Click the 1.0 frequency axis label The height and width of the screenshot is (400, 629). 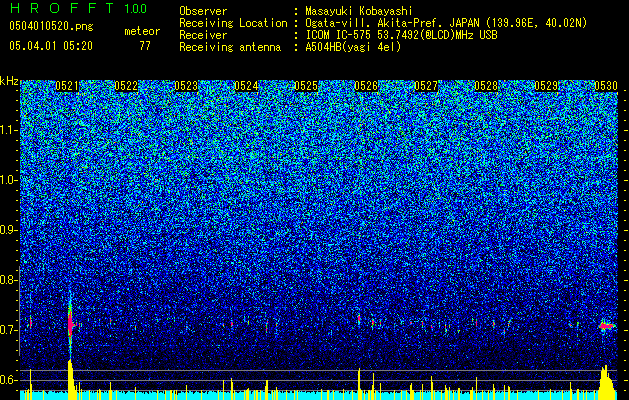(x=9, y=180)
